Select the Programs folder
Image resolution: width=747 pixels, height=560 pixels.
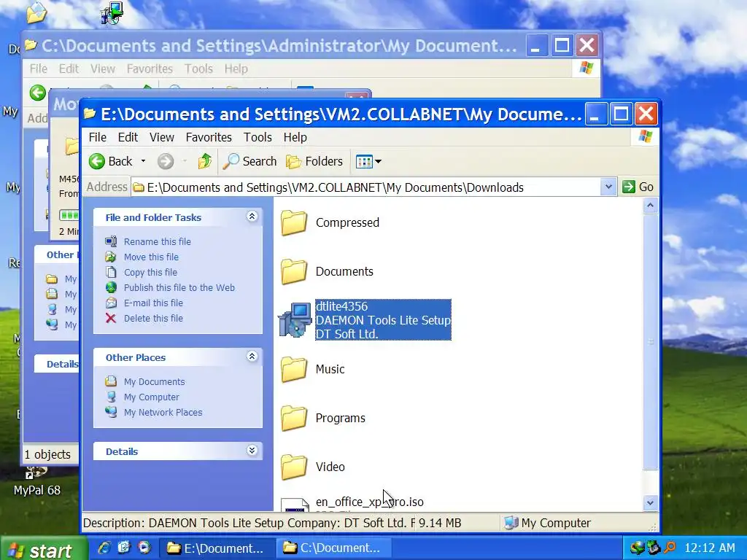pos(322,418)
